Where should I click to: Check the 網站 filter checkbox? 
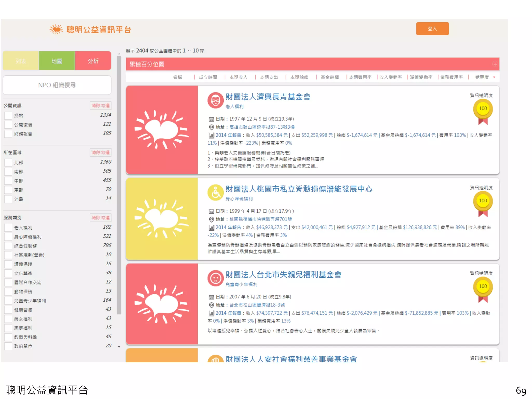pos(8,116)
